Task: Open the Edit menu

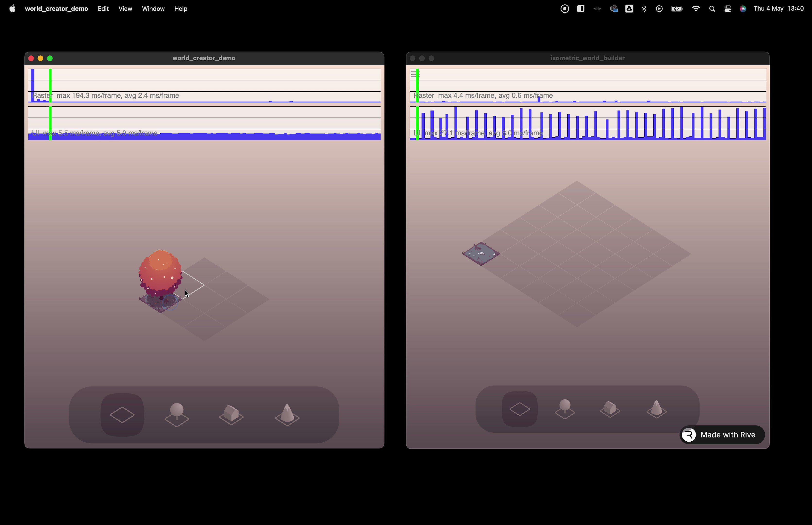Action: click(x=103, y=9)
